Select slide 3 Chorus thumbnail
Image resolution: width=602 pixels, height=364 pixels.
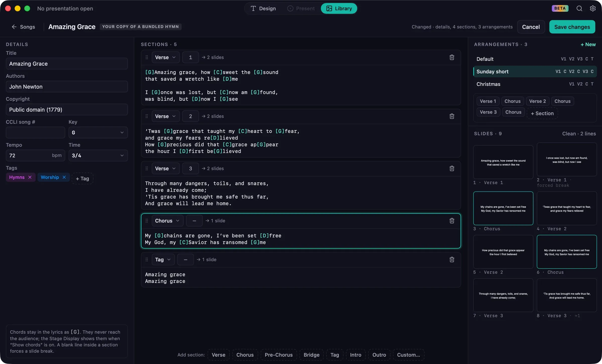(x=503, y=208)
